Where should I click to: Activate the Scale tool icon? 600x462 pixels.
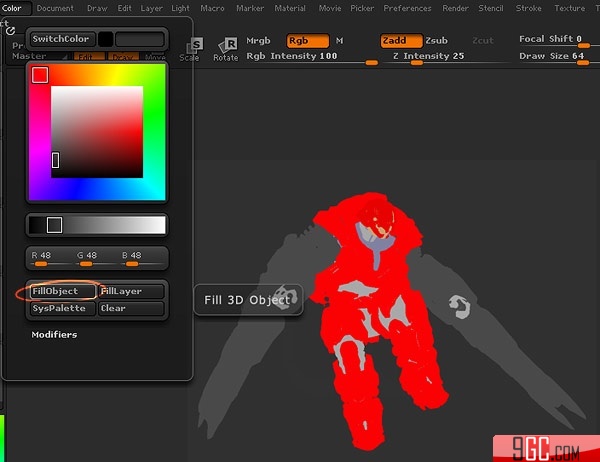[190, 50]
